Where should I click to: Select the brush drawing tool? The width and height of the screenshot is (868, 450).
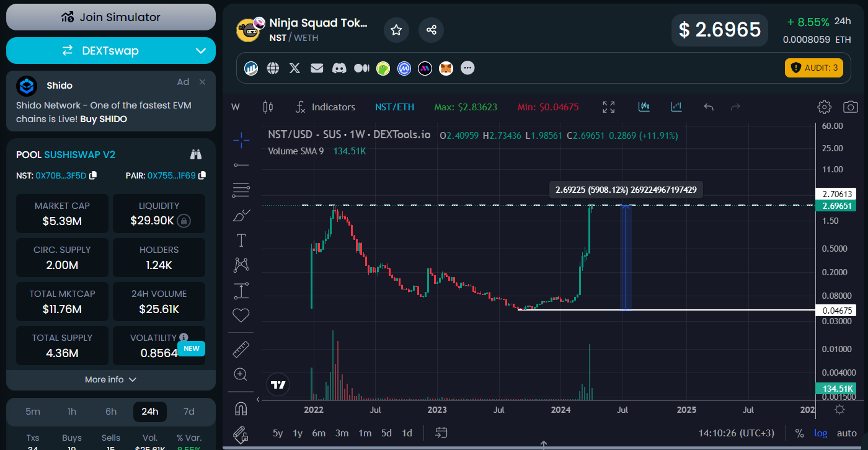click(241, 215)
